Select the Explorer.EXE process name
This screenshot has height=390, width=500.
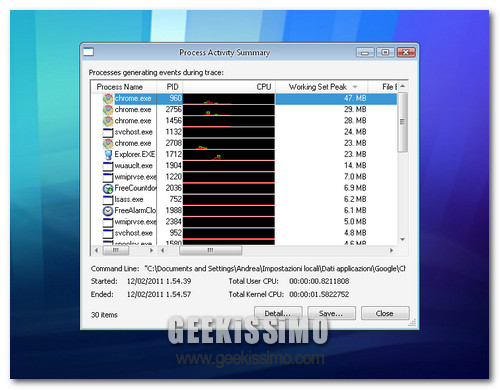(x=135, y=154)
